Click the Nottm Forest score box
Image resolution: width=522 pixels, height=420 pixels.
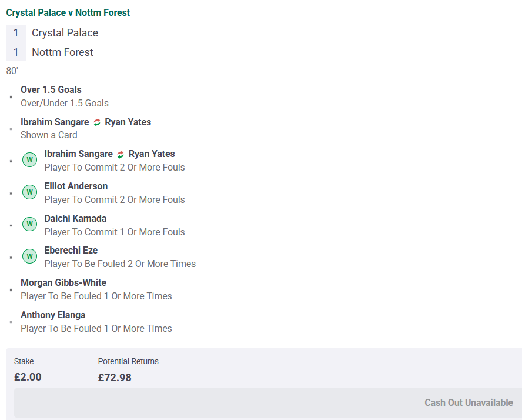coord(16,52)
